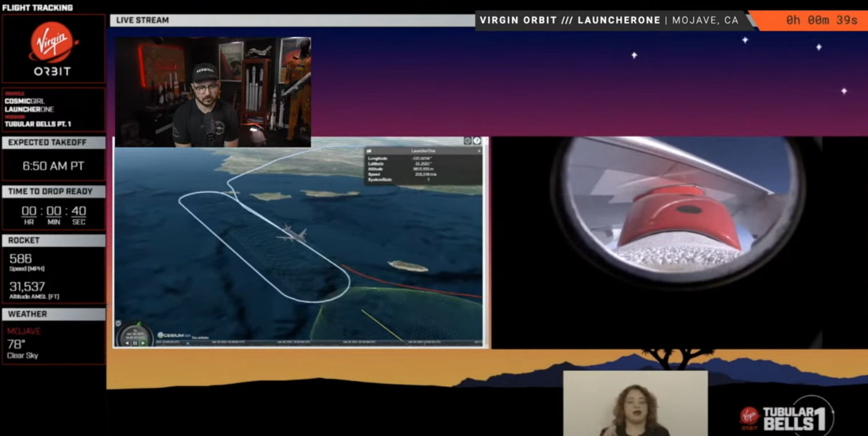Play the Cesium animation in reverse

pyautogui.click(x=127, y=343)
